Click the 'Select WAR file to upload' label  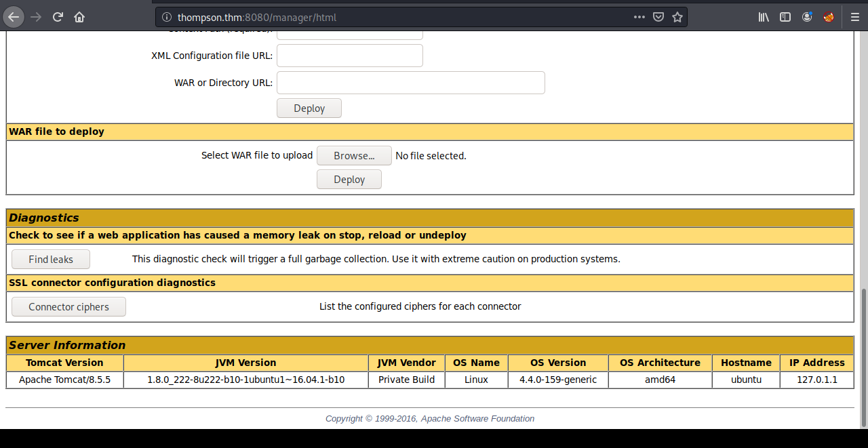[257, 155]
